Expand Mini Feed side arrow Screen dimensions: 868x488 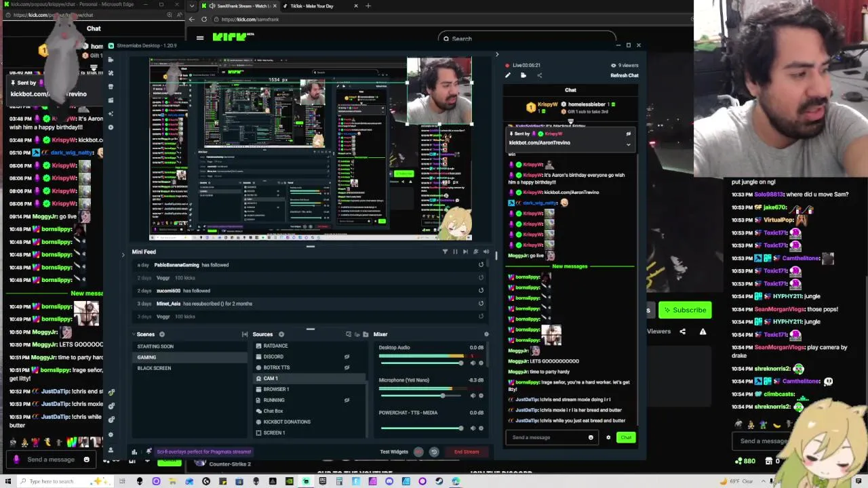123,255
